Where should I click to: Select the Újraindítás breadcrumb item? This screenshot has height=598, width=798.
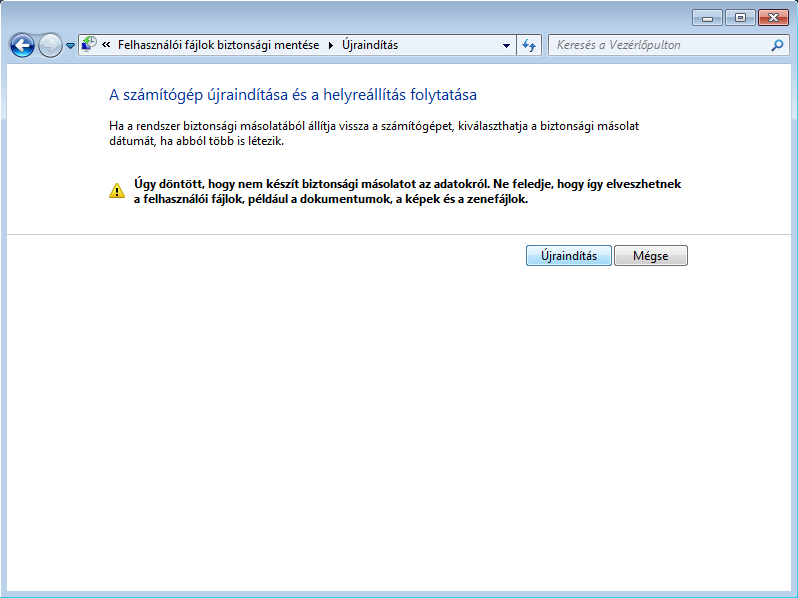point(370,45)
